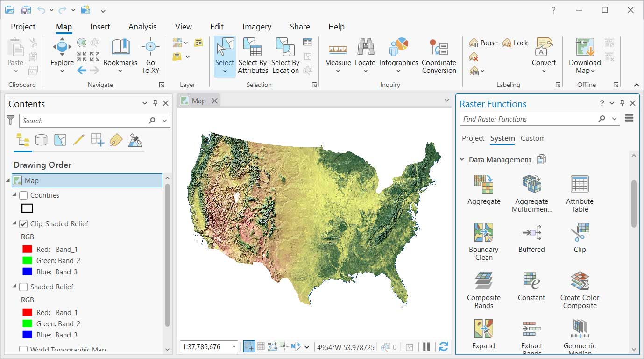Open the Bookmarks menu
This screenshot has height=359, width=644.
pyautogui.click(x=120, y=56)
